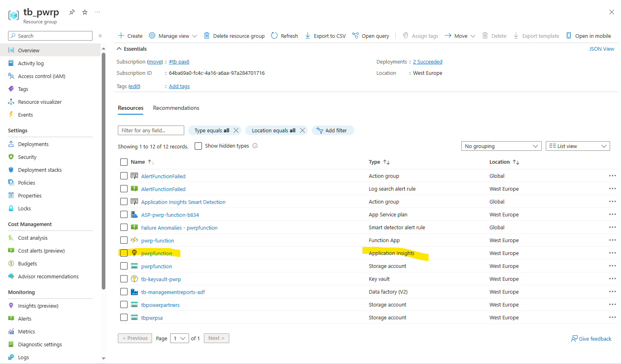Open the 2 Succeeded deployments link
Screen dimensions: 621x364
428,62
